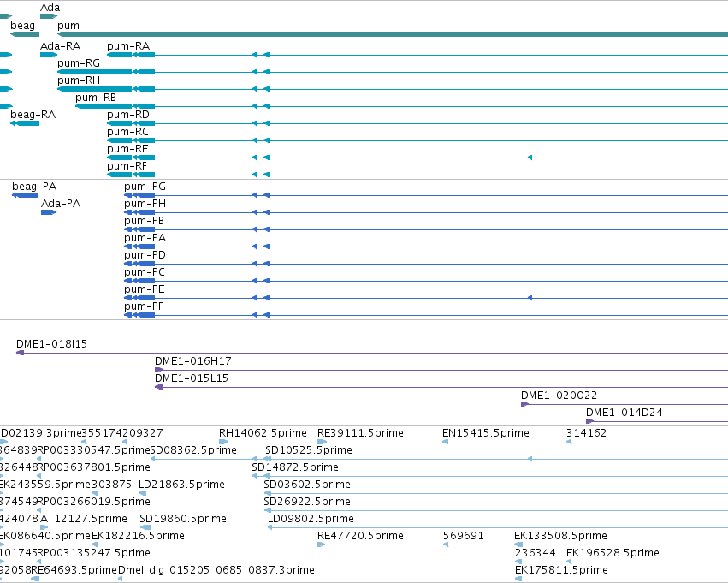Select BAC clone DME1-014D24
The height and width of the screenshot is (583, 728).
click(x=624, y=413)
